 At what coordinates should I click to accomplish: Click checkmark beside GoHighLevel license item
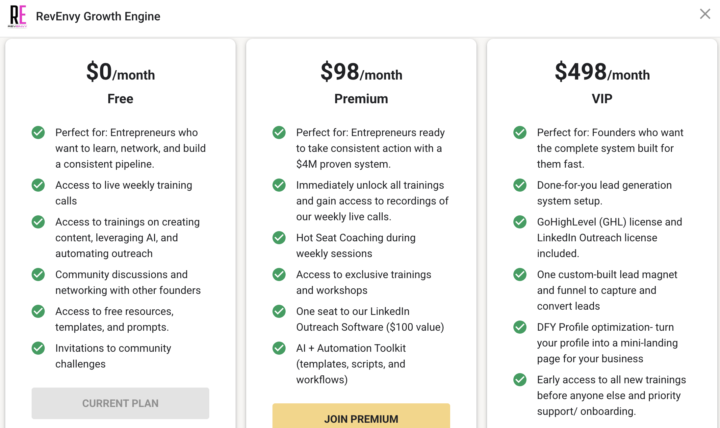pos(520,222)
